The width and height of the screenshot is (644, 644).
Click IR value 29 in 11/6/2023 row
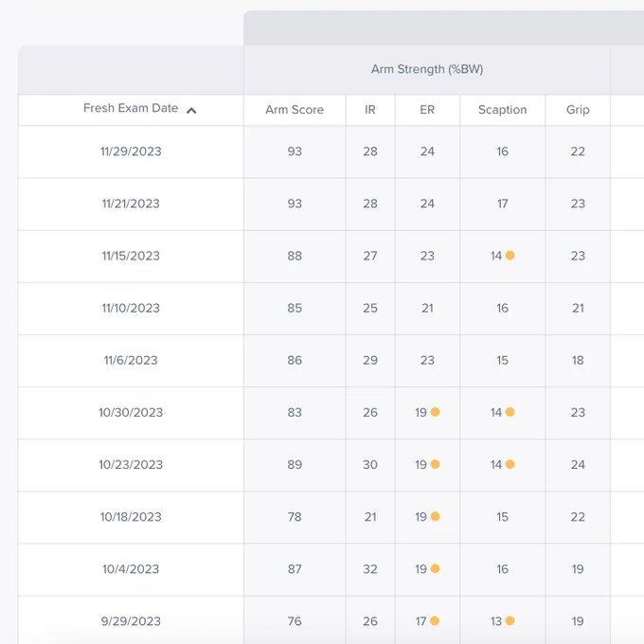click(370, 360)
